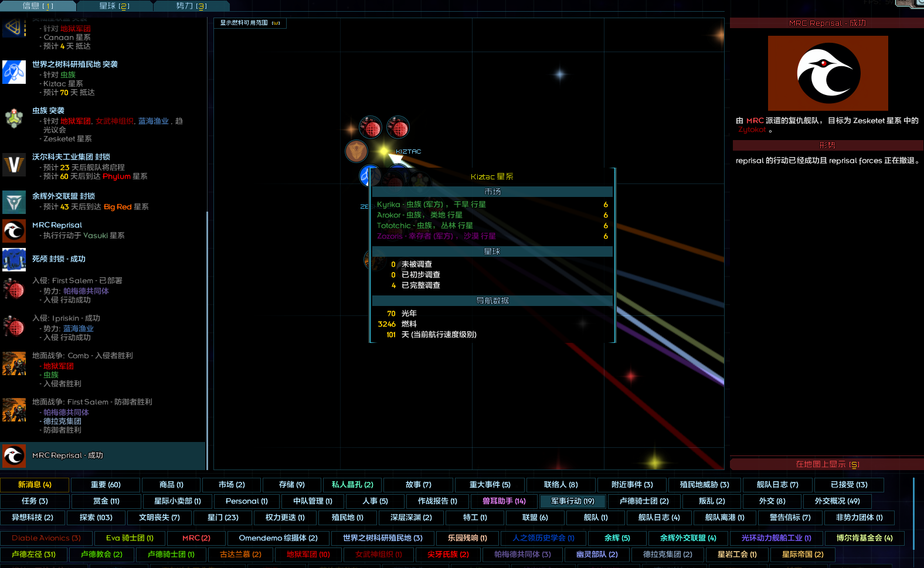Image resolution: width=924 pixels, height=568 pixels.
Task: Toggle the 显示燃料可用范围 fuel range option
Action: 250,23
